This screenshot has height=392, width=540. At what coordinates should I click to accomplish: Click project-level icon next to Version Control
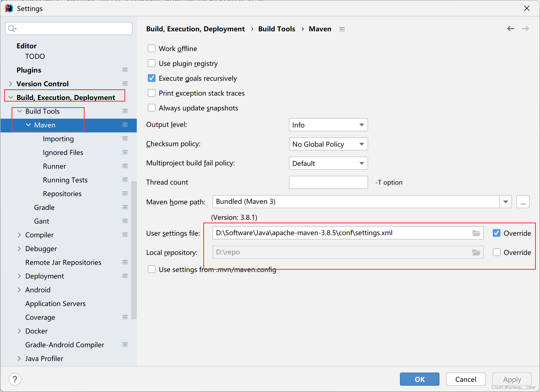click(x=125, y=84)
